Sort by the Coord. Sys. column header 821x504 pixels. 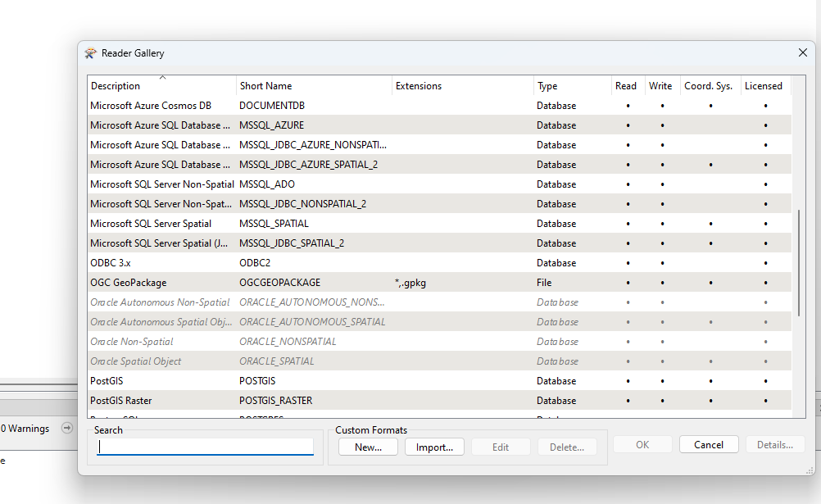tap(710, 86)
